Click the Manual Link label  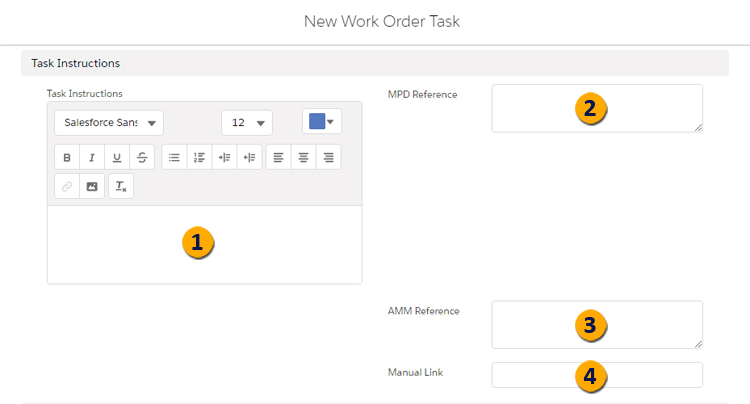click(415, 372)
